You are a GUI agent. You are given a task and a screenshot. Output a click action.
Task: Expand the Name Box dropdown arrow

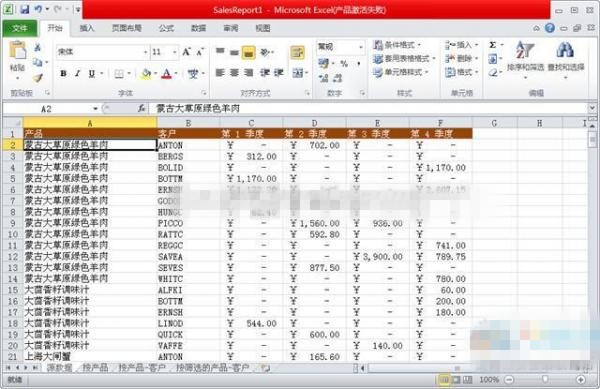click(x=95, y=109)
